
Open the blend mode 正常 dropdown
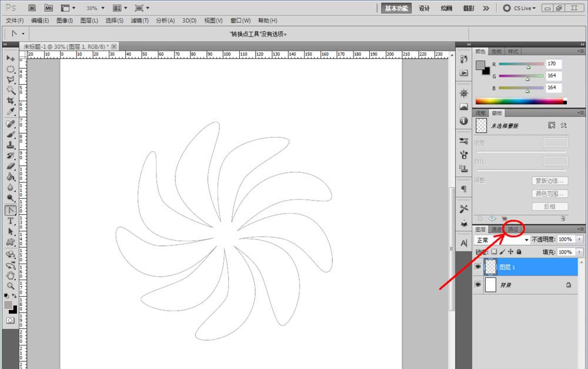coord(502,240)
